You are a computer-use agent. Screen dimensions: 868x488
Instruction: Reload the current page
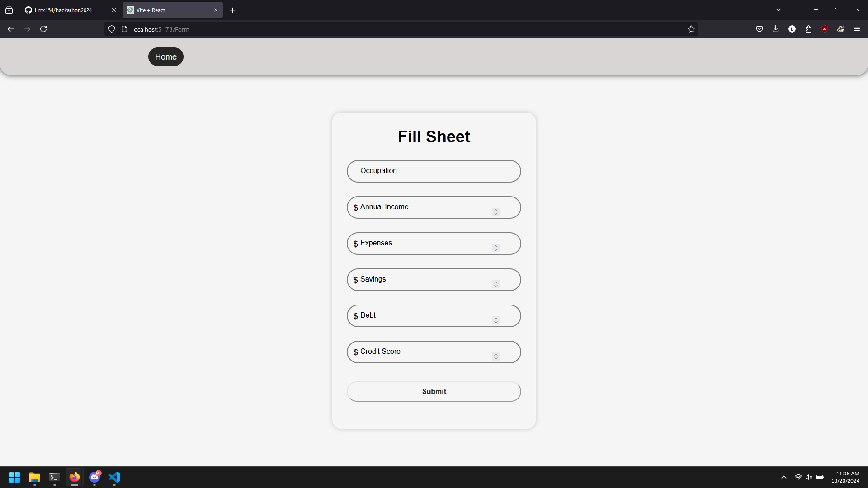click(x=43, y=29)
